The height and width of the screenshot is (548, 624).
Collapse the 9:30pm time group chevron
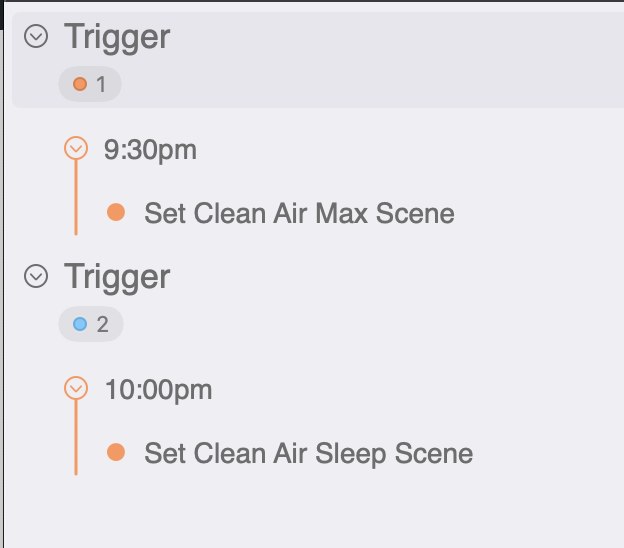tap(76, 149)
